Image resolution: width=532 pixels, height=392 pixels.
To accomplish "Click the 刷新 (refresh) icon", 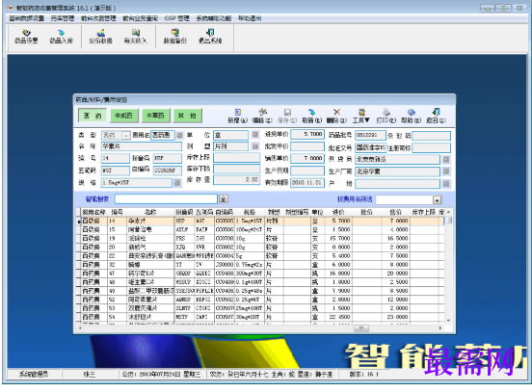I will (312, 116).
